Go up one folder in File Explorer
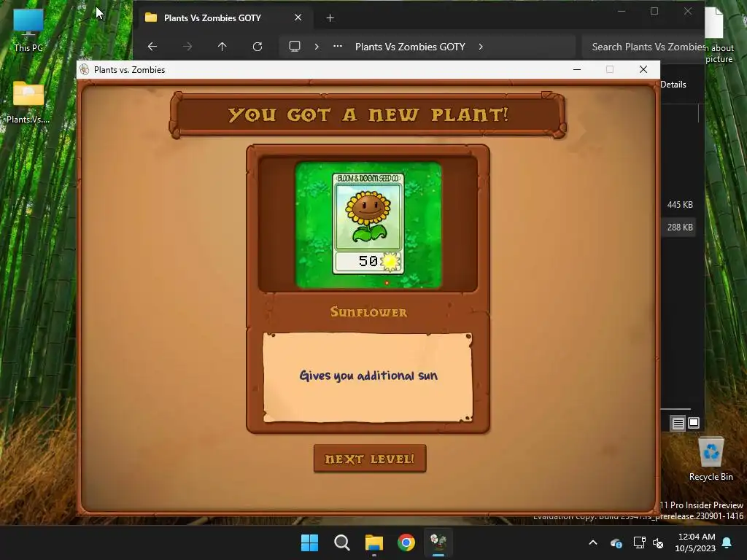747x560 pixels. click(222, 47)
